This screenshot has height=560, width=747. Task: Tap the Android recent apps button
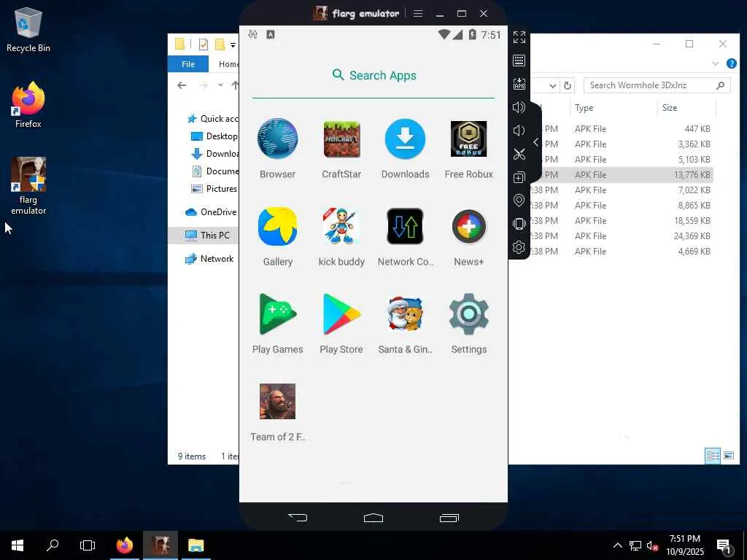tap(449, 518)
